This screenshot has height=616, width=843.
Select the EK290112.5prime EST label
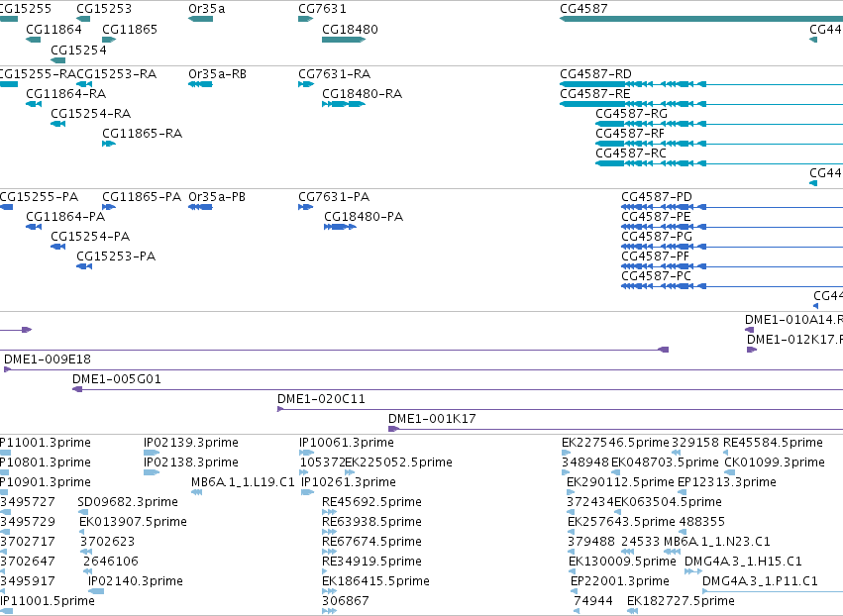click(620, 482)
